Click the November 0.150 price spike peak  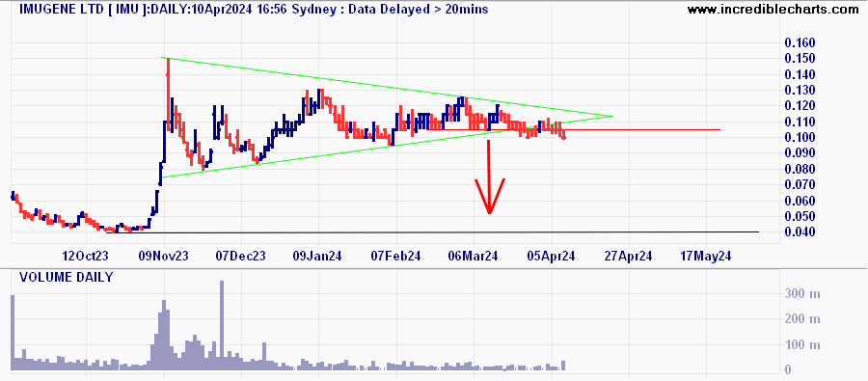pyautogui.click(x=167, y=58)
